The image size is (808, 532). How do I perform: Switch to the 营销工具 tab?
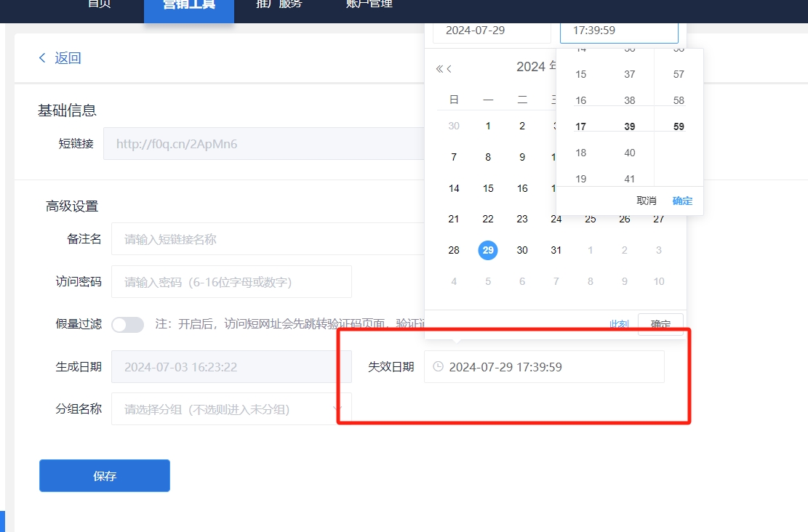189,6
